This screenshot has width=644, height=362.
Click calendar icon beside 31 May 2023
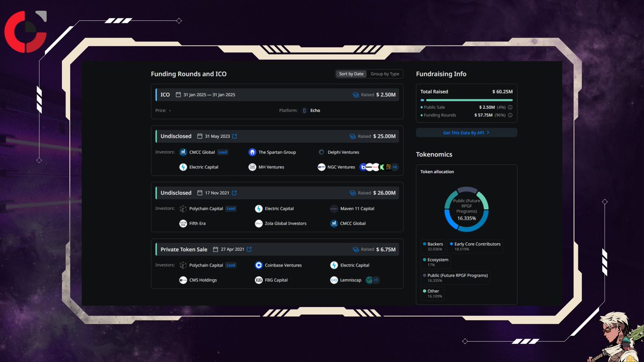[x=200, y=136]
